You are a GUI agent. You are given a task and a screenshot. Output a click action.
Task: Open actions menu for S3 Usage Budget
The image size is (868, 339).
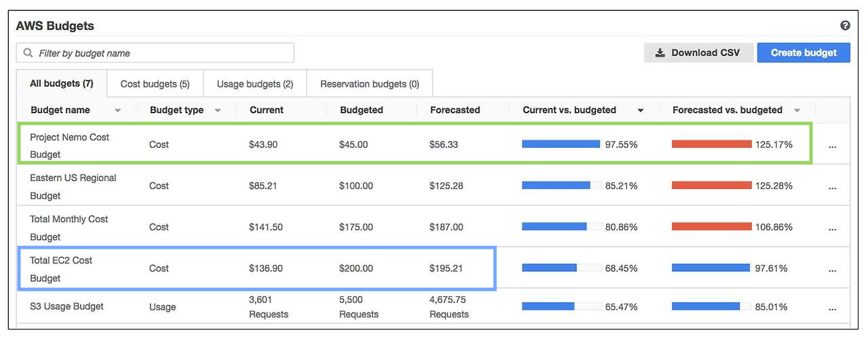point(833,308)
